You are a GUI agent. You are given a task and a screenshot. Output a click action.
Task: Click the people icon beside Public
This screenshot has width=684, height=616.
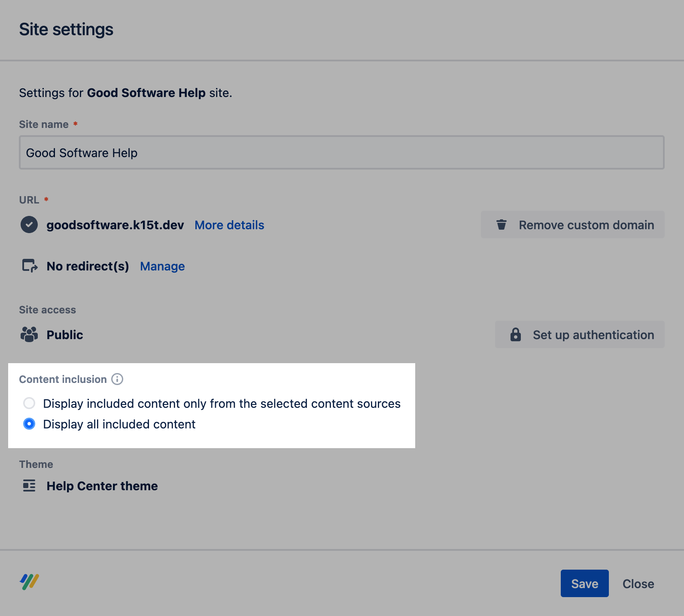tap(29, 334)
